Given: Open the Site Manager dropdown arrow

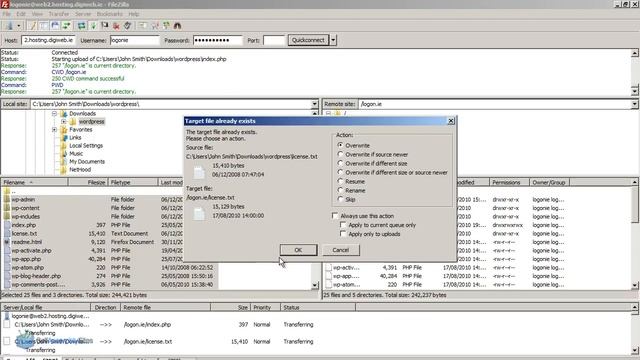Looking at the screenshot, I should [x=18, y=26].
